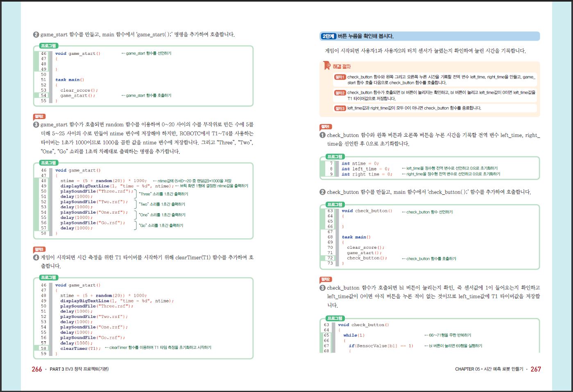The image size is (573, 392).
Task: Click the heading text 버튼 누름을 확인해 봅시다
Action: pyautogui.click(x=366, y=36)
